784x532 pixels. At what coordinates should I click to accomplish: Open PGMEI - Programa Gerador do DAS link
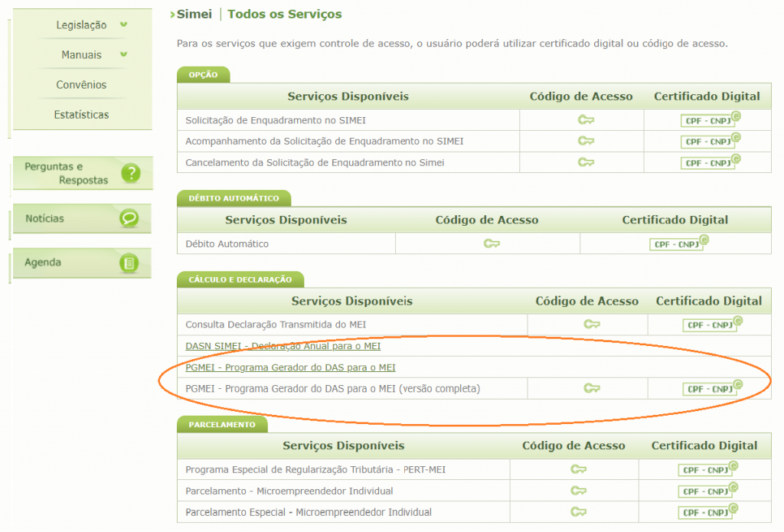pos(290,367)
